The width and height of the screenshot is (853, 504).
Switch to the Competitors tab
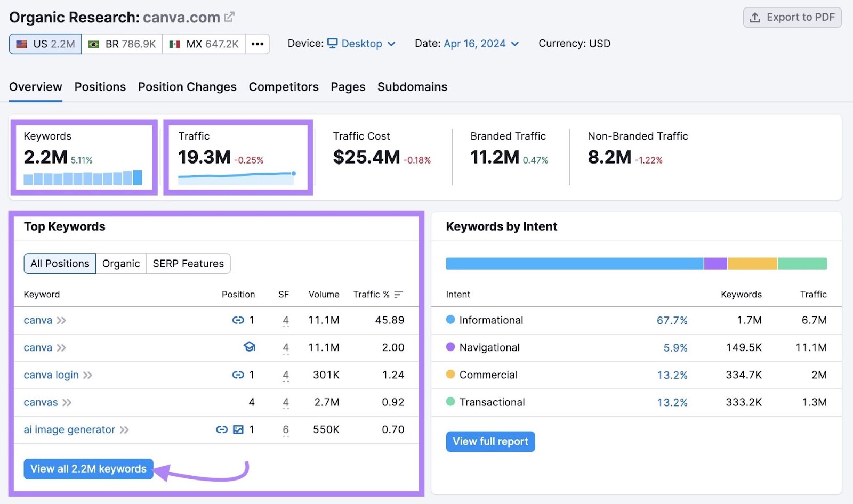[284, 87]
